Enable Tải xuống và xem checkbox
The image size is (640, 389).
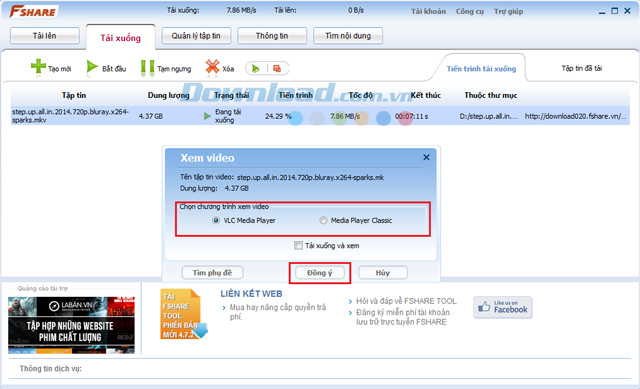point(298,245)
